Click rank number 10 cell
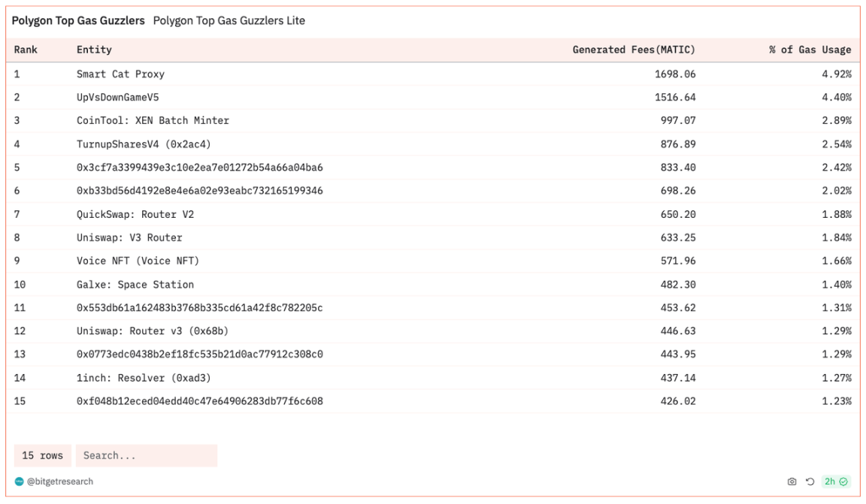The height and width of the screenshot is (504, 866). pos(20,284)
